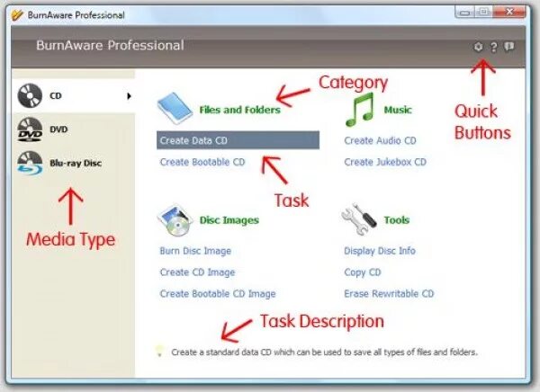This screenshot has height=392, width=540.
Task: Click the Tools wrench and screwdriver icon
Action: 359,219
